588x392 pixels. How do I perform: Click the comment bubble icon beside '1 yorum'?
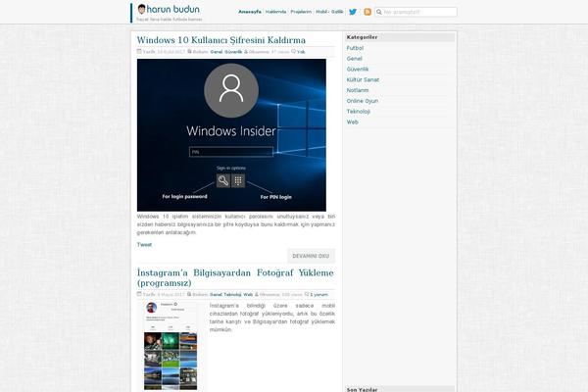307,294
